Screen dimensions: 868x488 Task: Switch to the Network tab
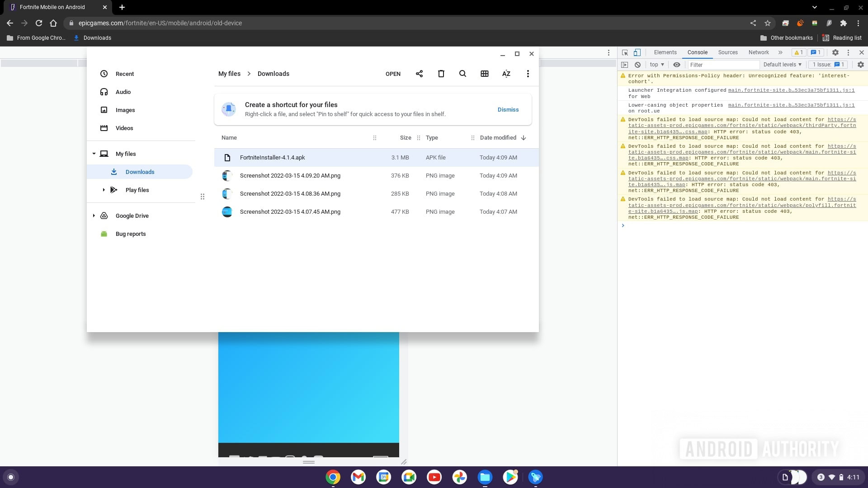758,52
